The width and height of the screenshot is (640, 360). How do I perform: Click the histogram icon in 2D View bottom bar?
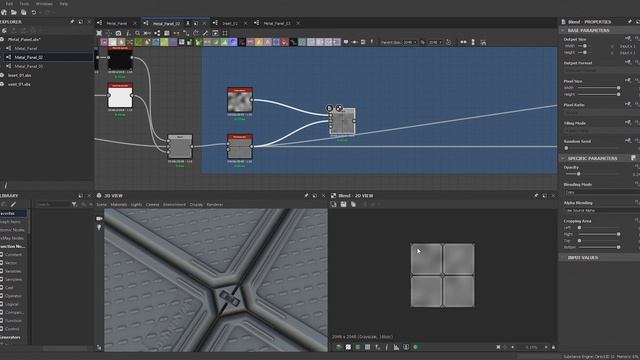[x=396, y=347]
